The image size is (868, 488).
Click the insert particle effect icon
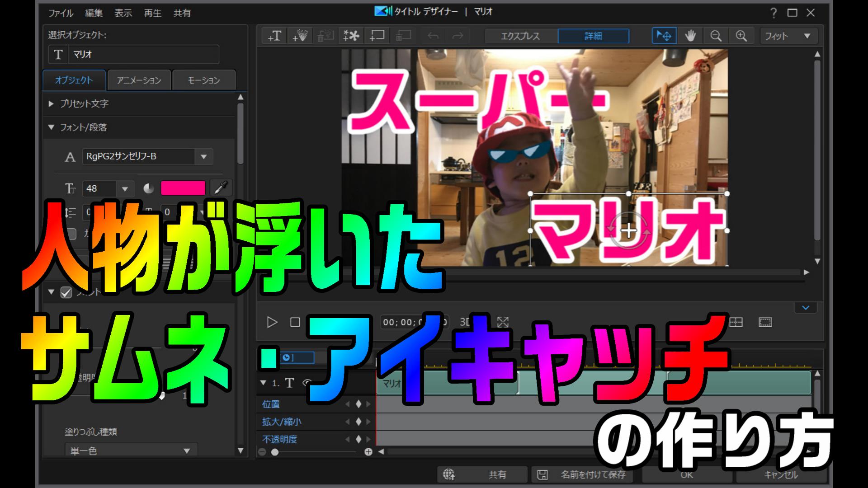[x=300, y=36]
